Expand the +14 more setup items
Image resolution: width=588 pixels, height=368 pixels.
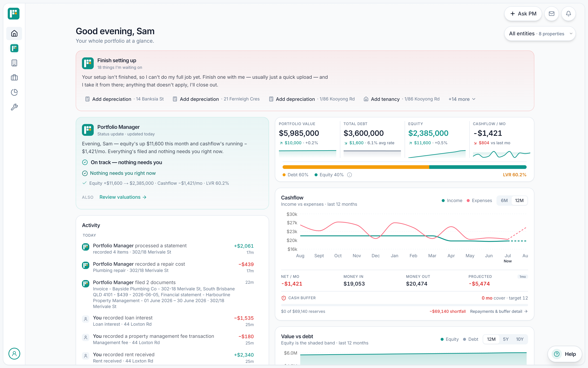462,99
